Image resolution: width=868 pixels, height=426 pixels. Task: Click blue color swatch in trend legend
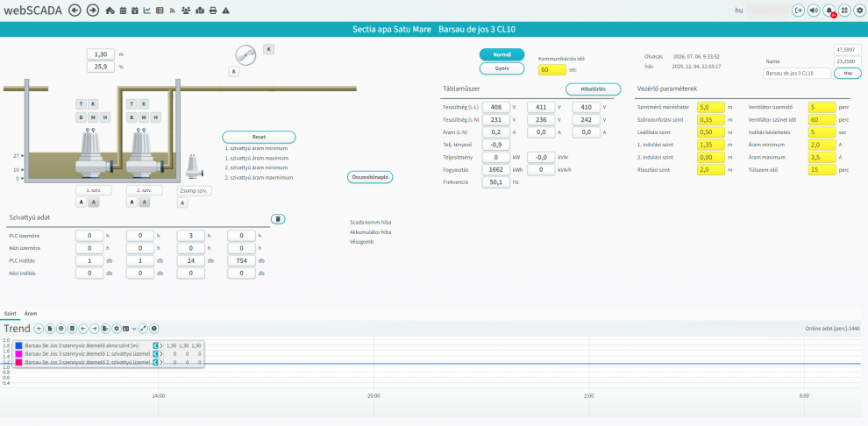[x=18, y=345]
